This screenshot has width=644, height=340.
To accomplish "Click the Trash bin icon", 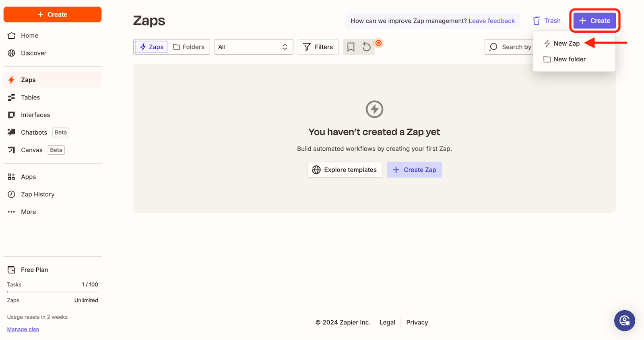I will click(536, 21).
